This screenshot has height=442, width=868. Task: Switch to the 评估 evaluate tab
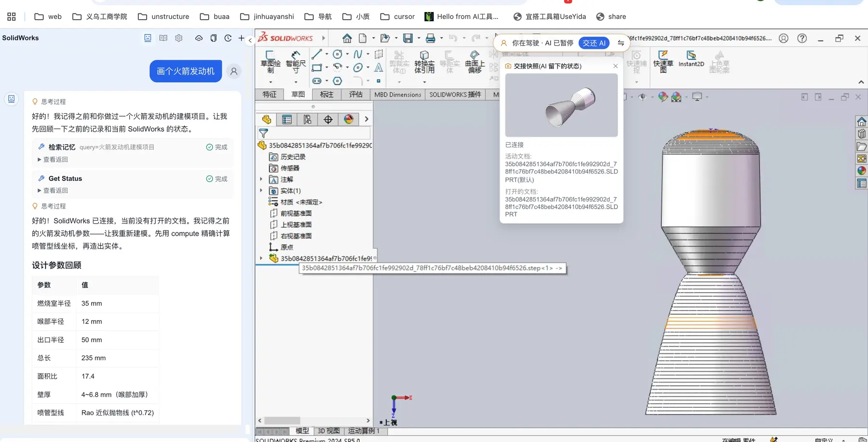point(355,94)
